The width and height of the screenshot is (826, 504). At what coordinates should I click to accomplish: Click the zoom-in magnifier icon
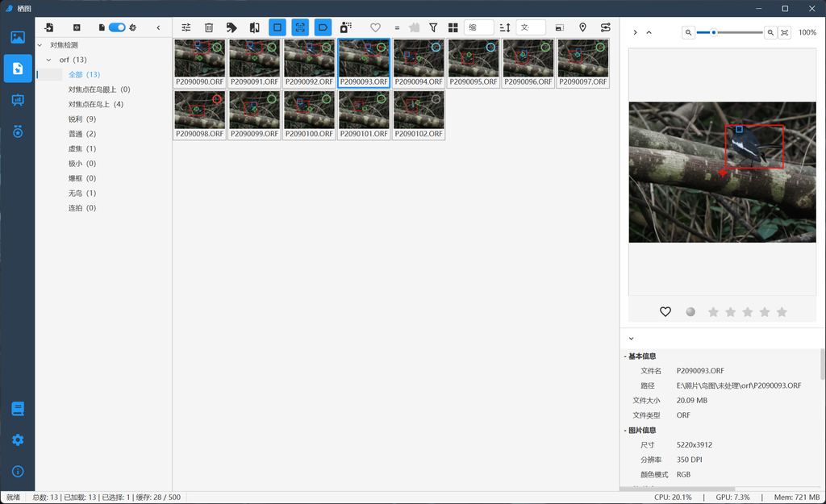point(770,32)
